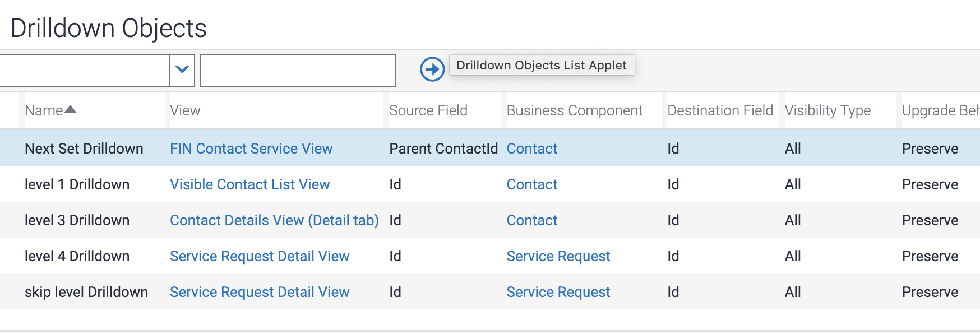Select the skip level Drilldown row
The width and height of the screenshot is (980, 334).
(x=86, y=292)
